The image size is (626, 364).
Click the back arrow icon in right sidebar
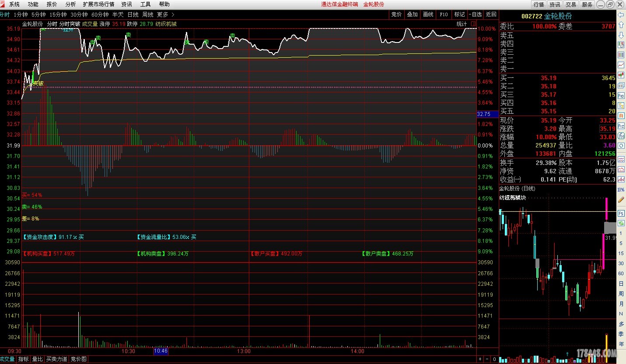pos(621,14)
